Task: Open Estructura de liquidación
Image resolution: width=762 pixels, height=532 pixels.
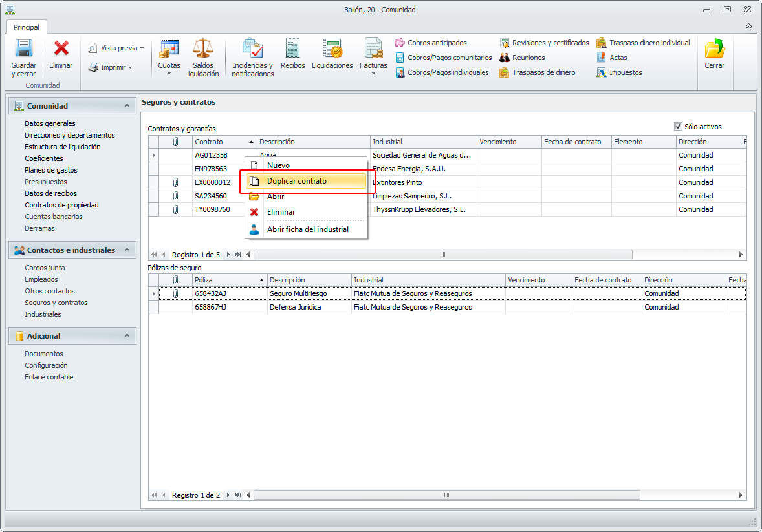Action: [62, 147]
